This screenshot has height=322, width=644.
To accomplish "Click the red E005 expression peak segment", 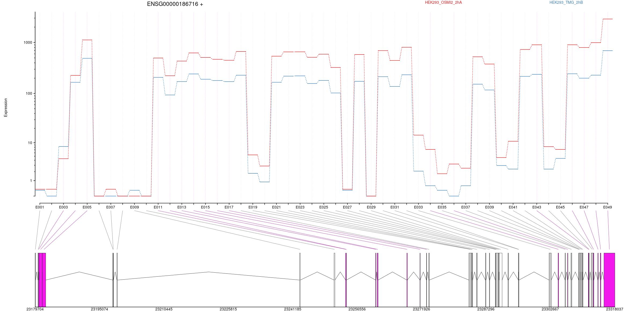I will tap(87, 40).
